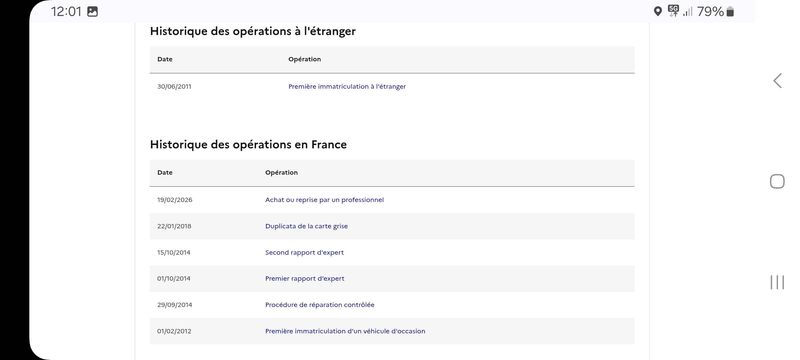Tap the battery status icon
The height and width of the screenshot is (360, 800).
click(x=730, y=11)
